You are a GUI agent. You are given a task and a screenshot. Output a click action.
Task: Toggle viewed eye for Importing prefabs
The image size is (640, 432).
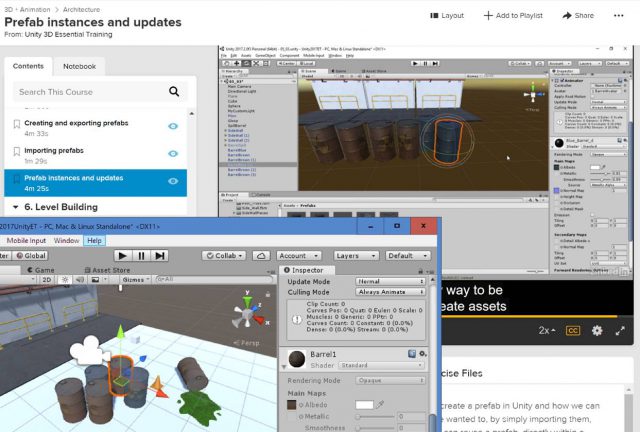pyautogui.click(x=173, y=154)
